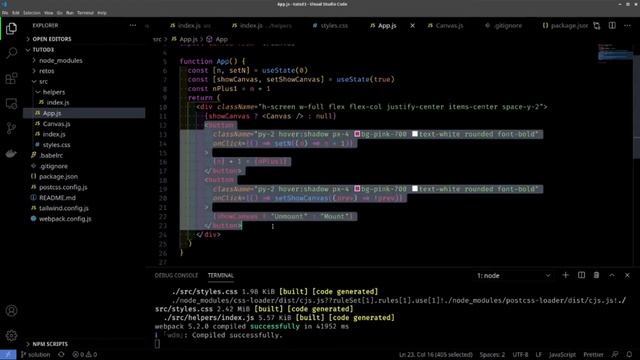Open the Remote Explorer icon
Viewport: 640px width, 360px height.
coord(11,104)
